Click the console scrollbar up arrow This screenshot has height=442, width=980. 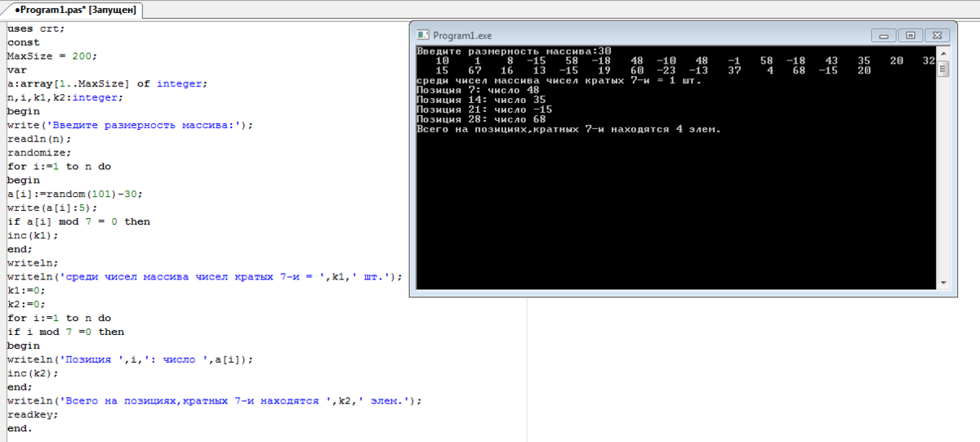(x=942, y=53)
